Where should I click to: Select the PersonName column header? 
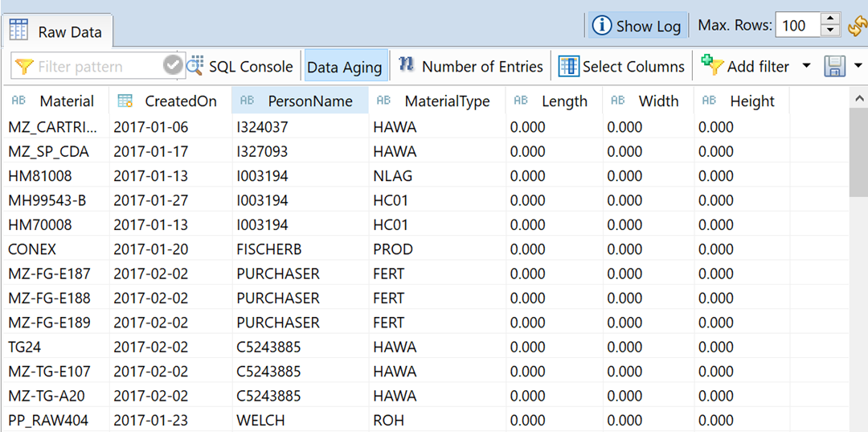[300, 101]
